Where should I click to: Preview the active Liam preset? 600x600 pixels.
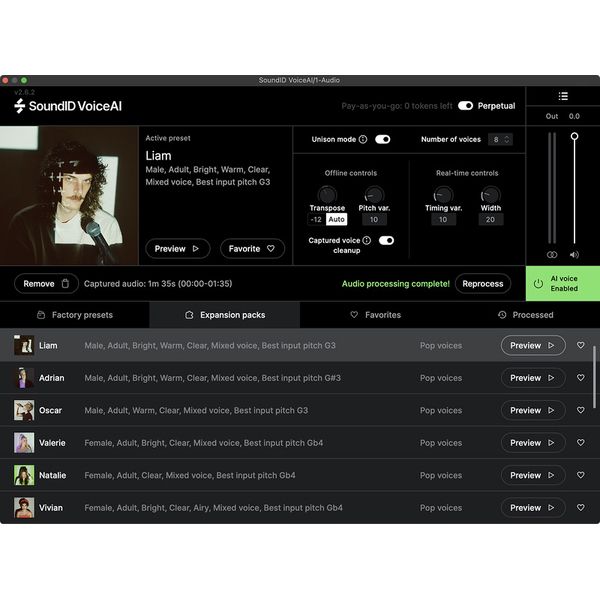tap(178, 249)
